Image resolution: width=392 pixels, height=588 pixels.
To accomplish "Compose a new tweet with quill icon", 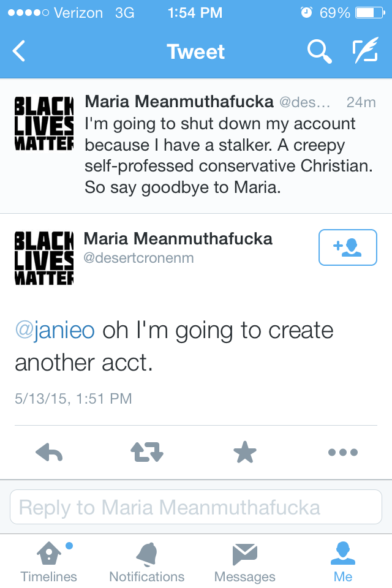I will click(x=365, y=50).
